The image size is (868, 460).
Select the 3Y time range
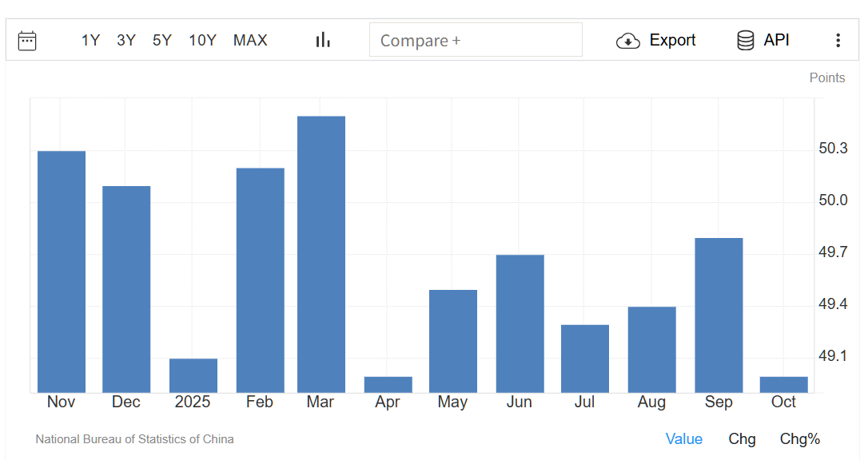[126, 41]
